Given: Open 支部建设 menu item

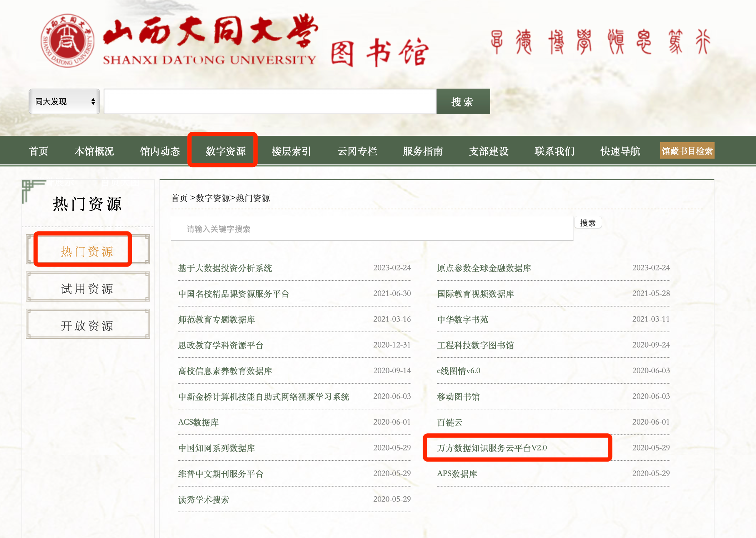Looking at the screenshot, I should (489, 151).
